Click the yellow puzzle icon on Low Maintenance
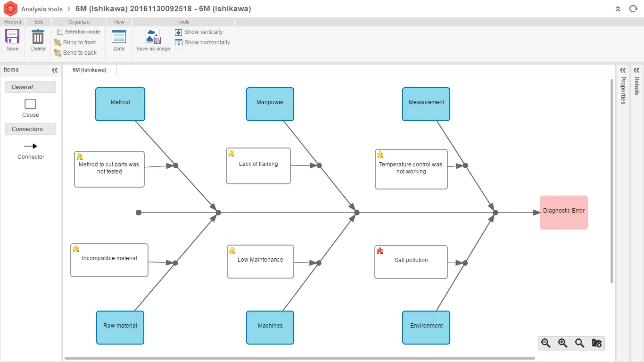Viewport: 644px width, 362px height. tap(232, 250)
